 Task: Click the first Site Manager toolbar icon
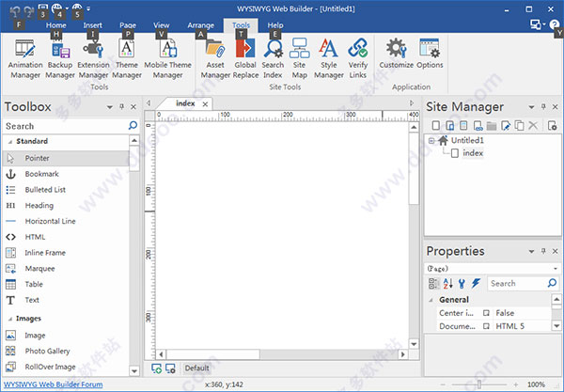(x=435, y=126)
